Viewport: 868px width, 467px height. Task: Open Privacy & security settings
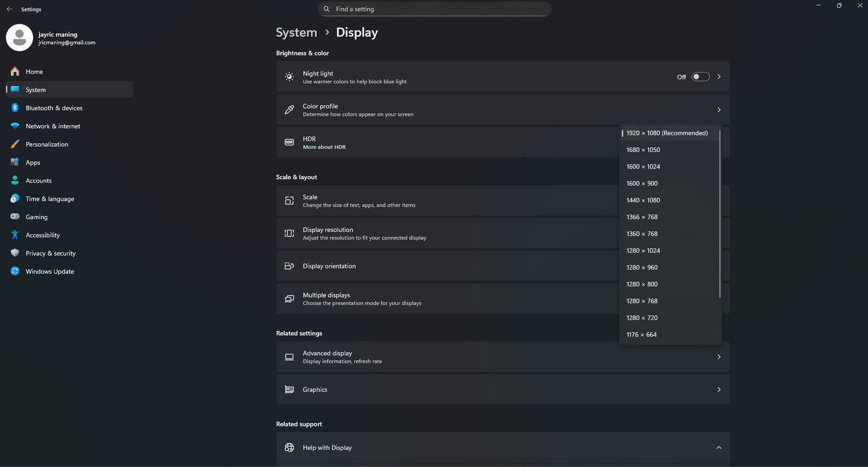51,253
